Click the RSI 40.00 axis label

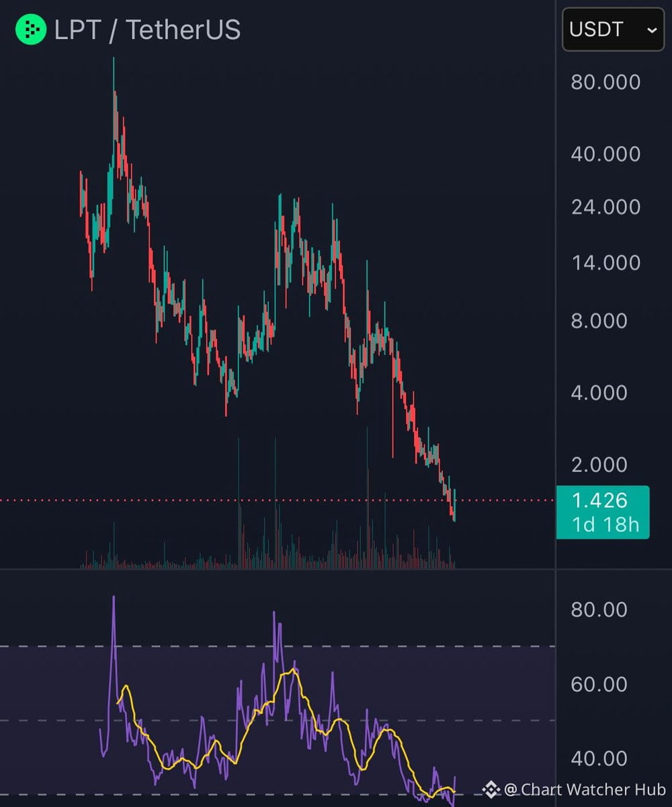click(x=599, y=758)
